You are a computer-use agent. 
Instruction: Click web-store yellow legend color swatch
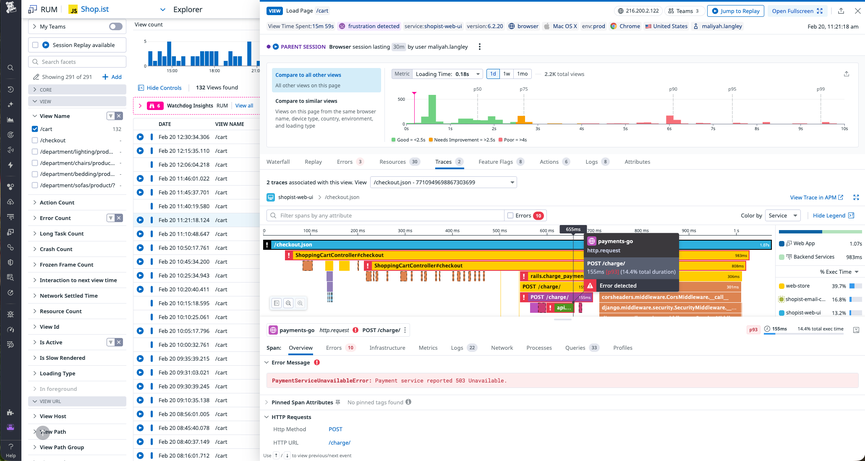781,286
